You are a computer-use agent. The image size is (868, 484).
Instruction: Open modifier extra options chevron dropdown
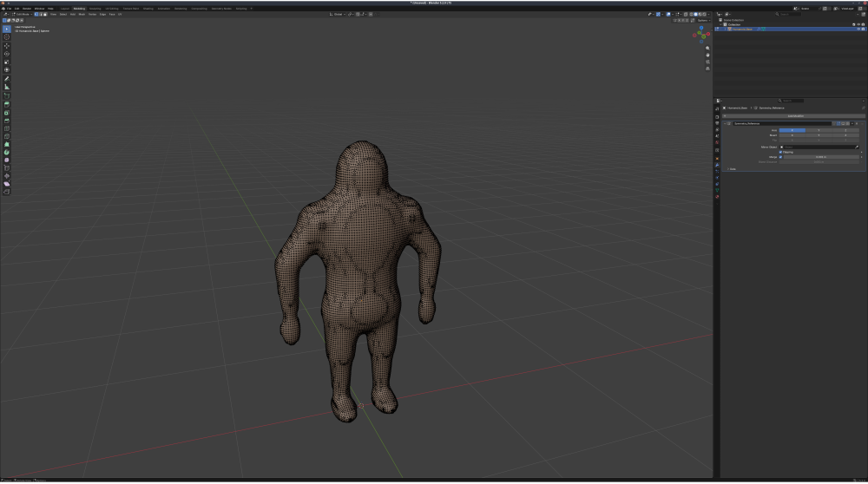pos(852,123)
